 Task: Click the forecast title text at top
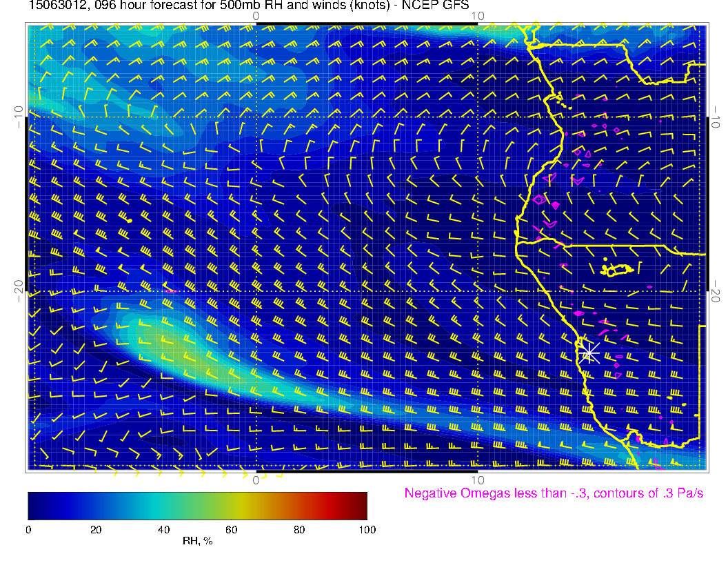[249, 5]
